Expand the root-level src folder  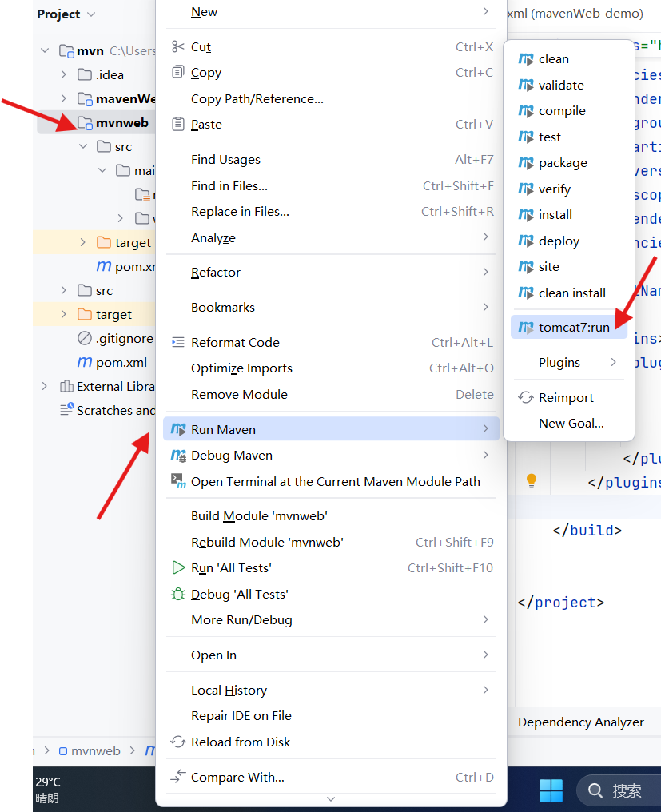63,291
